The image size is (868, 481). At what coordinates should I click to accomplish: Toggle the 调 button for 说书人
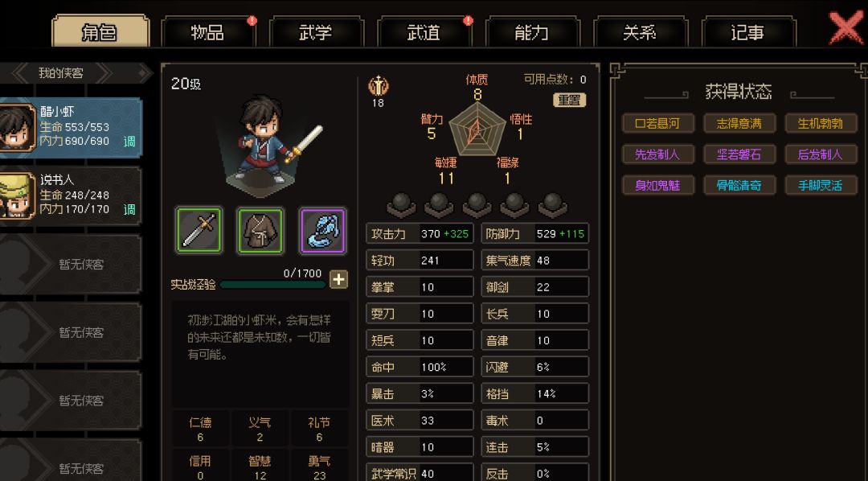point(129,209)
